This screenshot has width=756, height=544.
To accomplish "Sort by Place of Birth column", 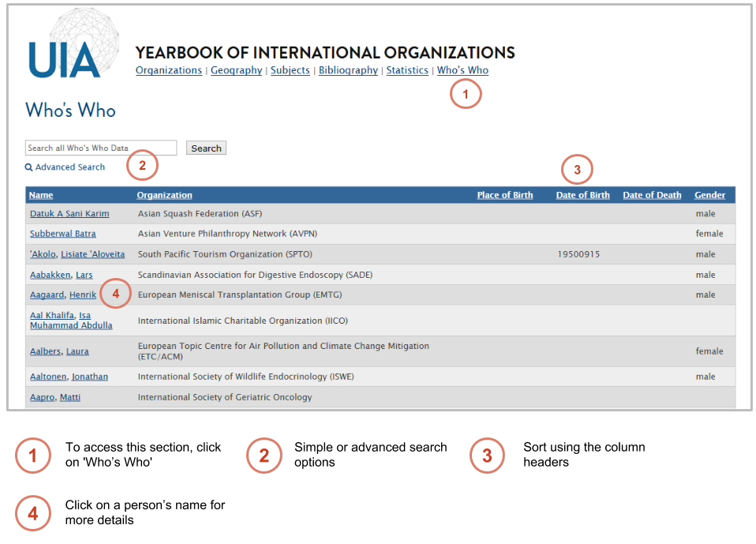I will (x=505, y=195).
